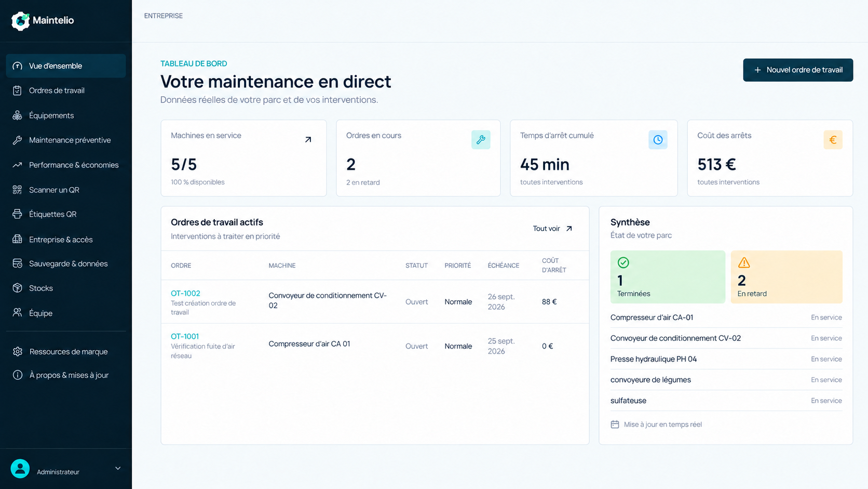Click the sulfateuse equipment row

tap(726, 401)
